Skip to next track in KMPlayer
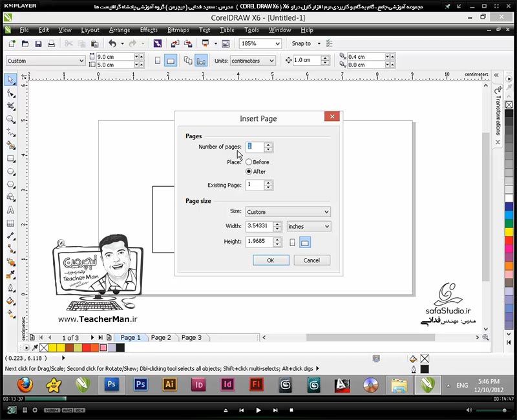 coord(275,410)
